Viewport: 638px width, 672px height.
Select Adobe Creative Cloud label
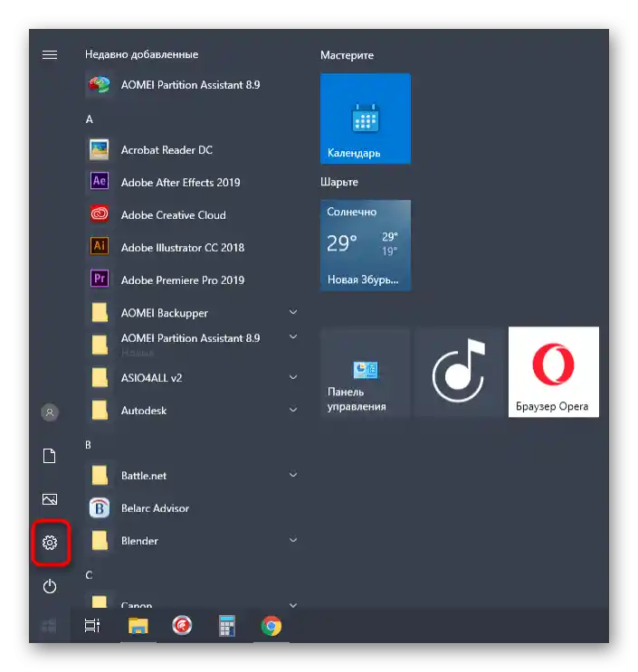[173, 215]
